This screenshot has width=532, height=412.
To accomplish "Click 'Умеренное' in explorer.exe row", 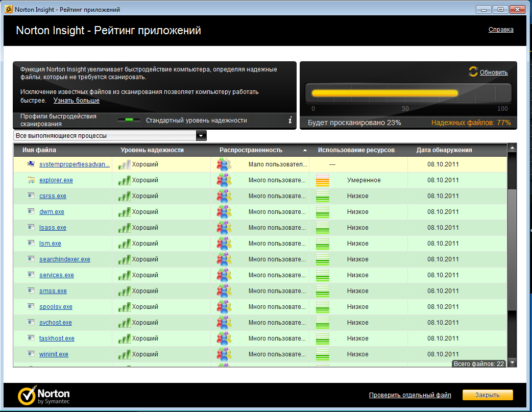I will (364, 180).
